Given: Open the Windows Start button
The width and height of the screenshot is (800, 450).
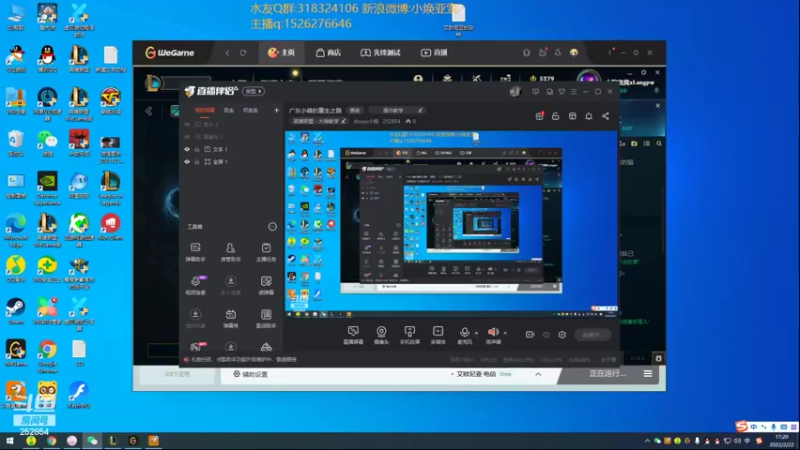Looking at the screenshot, I should [9, 441].
